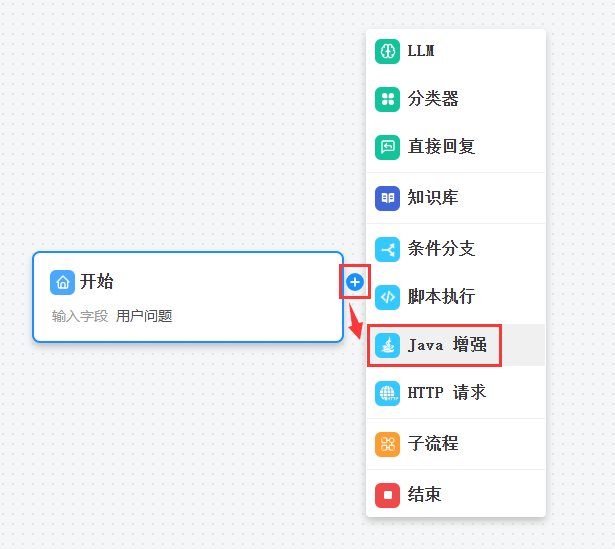This screenshot has height=549, width=615.
Task: Click the home icon on 开始 node
Action: (62, 282)
